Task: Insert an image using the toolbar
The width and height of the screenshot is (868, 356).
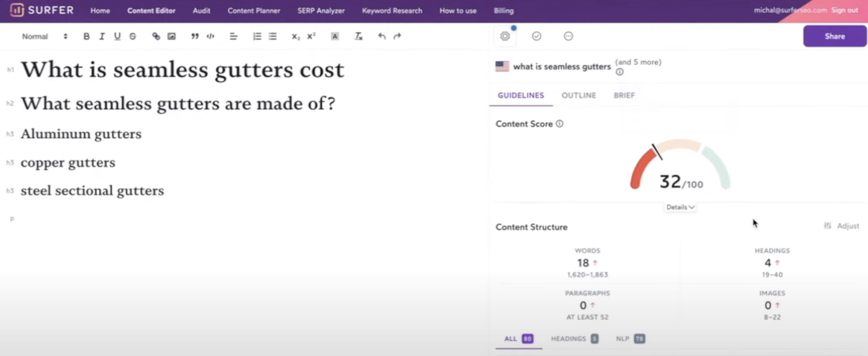Action: click(x=171, y=36)
